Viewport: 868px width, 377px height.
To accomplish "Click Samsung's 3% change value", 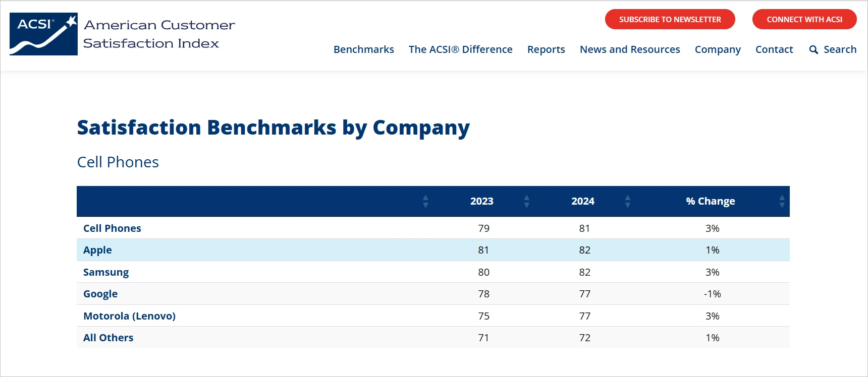I will (712, 272).
